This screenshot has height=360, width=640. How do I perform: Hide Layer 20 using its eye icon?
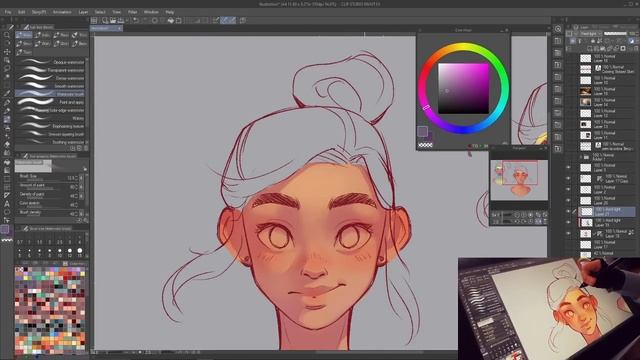[568, 200]
